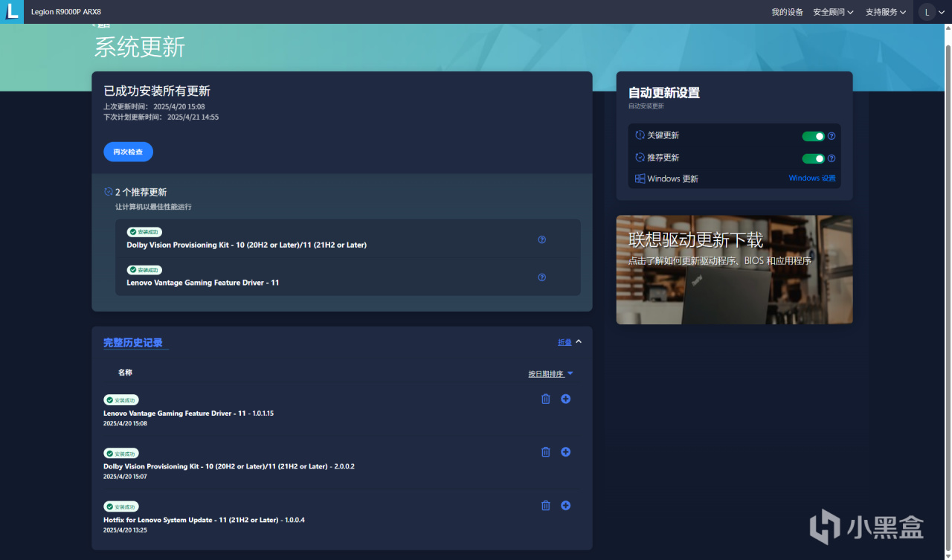The image size is (952, 560).
Task: Open the 支持服务 dropdown menu
Action: 886,12
